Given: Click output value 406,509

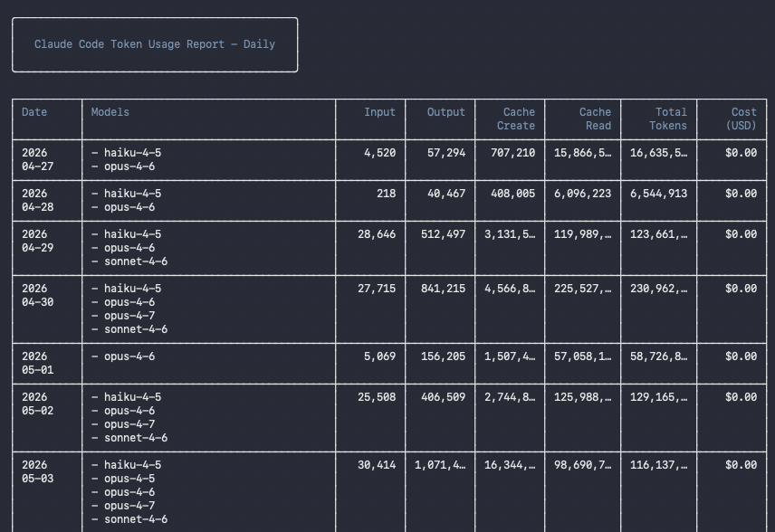Looking at the screenshot, I should 444,397.
